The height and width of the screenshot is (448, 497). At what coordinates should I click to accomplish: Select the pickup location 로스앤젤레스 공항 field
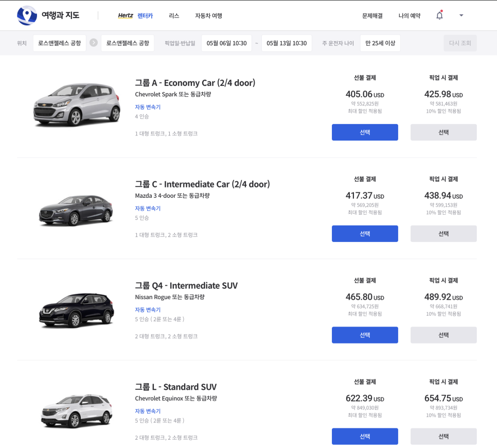pos(60,43)
